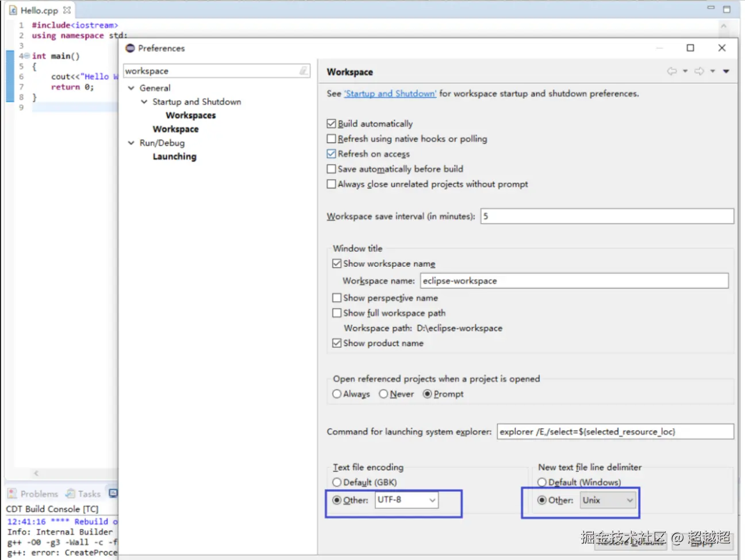Collapse the main() function fold marker
This screenshot has width=745, height=560.
[x=27, y=56]
